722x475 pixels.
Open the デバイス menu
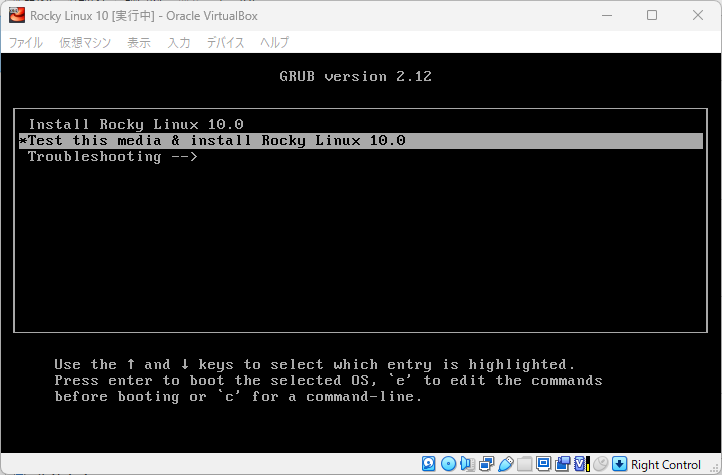[x=225, y=42]
